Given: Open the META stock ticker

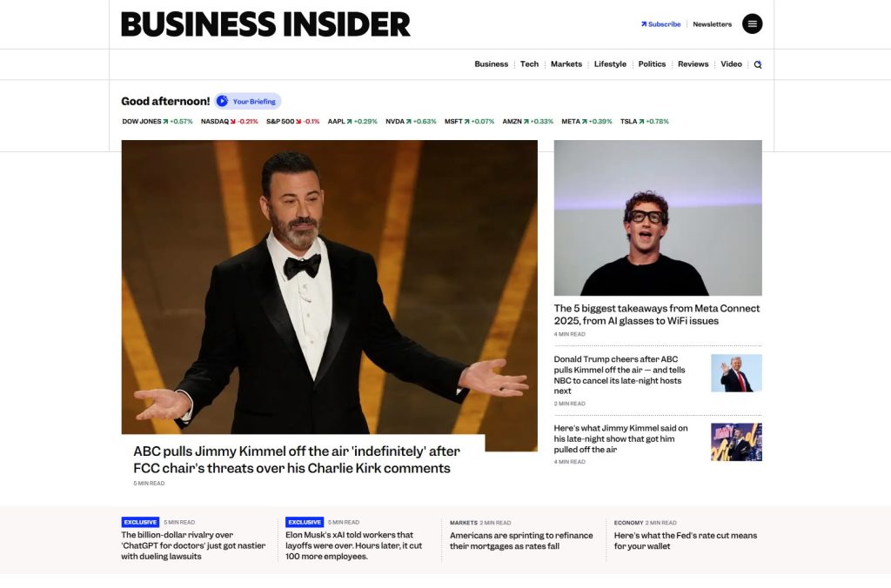Looking at the screenshot, I should point(586,122).
